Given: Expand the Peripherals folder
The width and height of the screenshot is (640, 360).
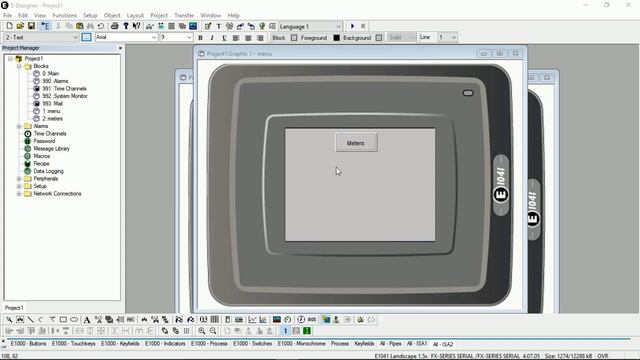Looking at the screenshot, I should click(x=19, y=179).
